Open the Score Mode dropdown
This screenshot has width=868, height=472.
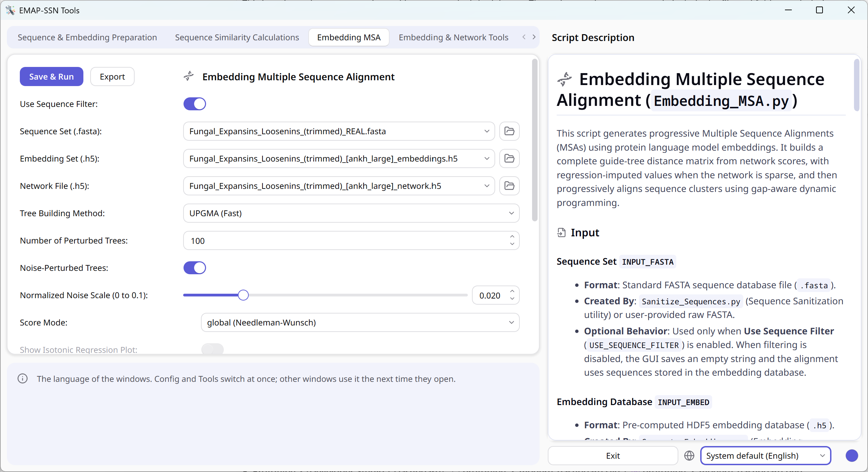pyautogui.click(x=360, y=322)
